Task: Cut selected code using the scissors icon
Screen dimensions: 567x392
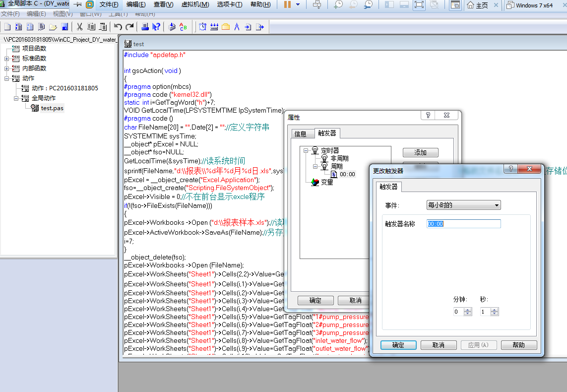Action: (79, 26)
